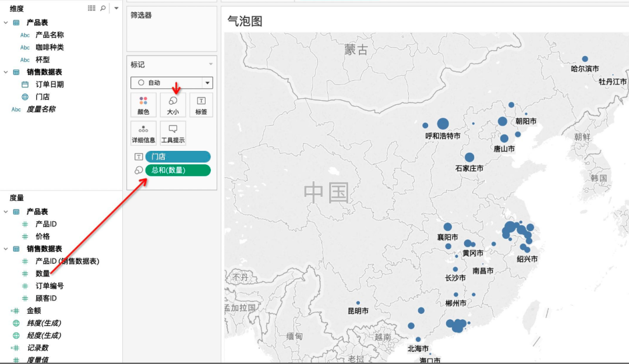
Task: Select the 数量 measure field
Action: click(x=43, y=274)
